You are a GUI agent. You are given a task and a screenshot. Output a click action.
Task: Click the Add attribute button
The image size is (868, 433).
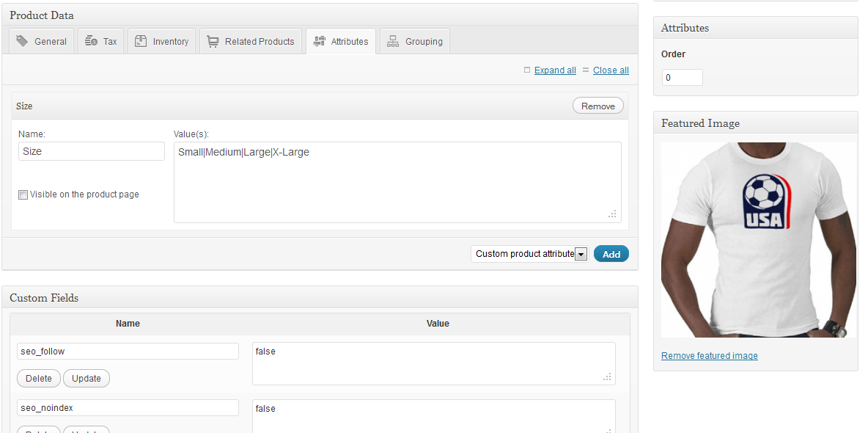coord(611,253)
